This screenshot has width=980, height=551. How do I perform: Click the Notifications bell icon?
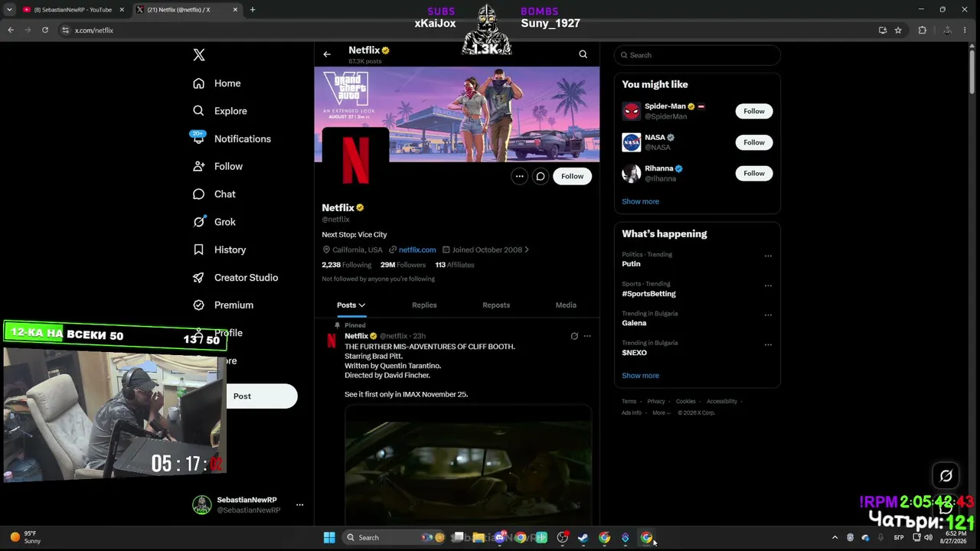click(199, 139)
